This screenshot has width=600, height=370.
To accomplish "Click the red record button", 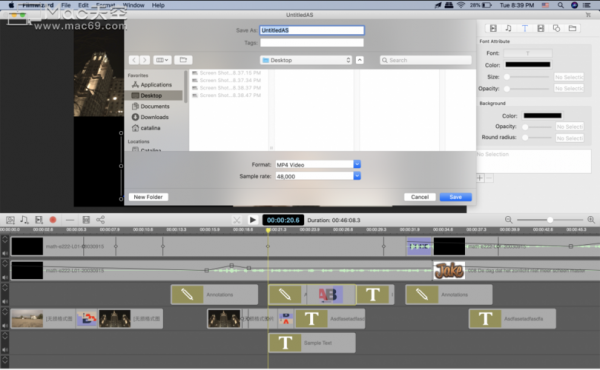I will (x=53, y=220).
